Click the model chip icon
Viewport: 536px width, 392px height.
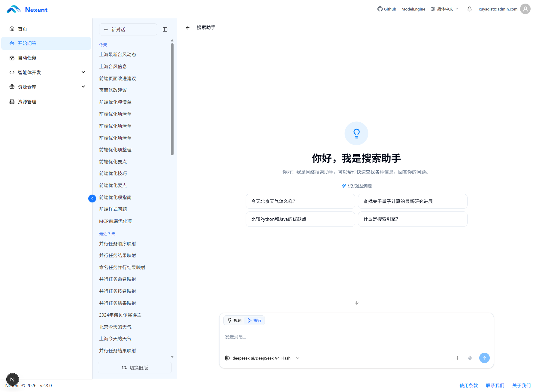tap(227, 358)
